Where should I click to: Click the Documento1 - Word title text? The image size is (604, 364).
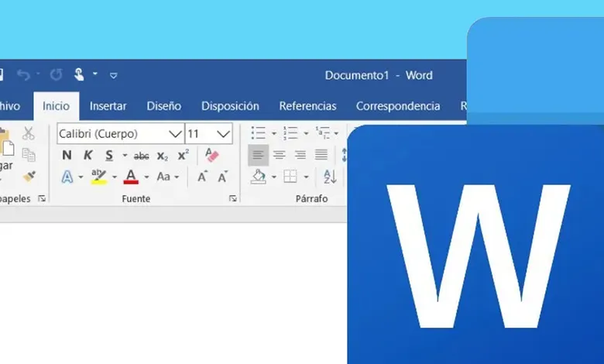379,75
